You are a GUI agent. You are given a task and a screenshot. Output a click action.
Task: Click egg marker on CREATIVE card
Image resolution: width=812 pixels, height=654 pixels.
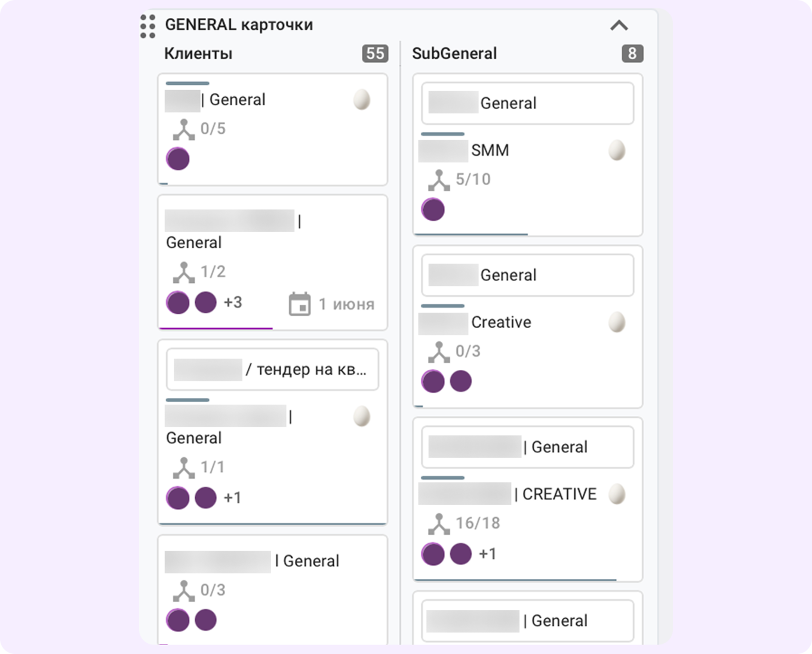click(617, 494)
